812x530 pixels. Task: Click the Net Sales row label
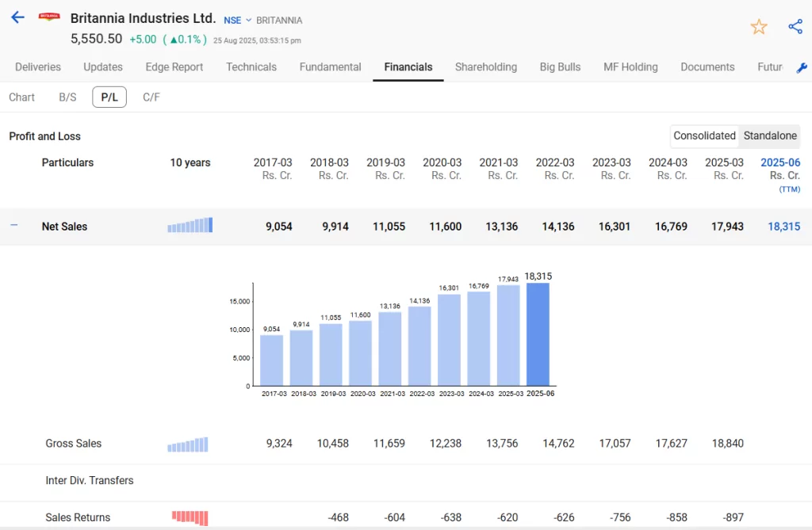coord(64,227)
